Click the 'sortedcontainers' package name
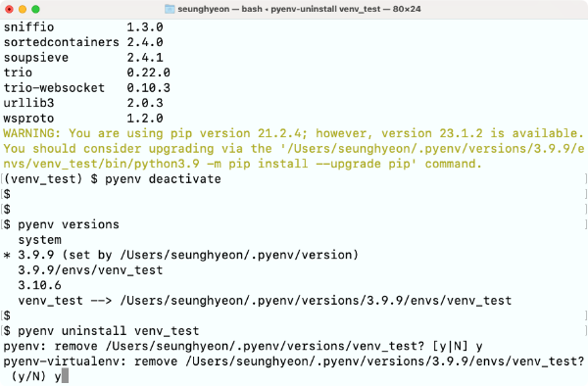The width and height of the screenshot is (588, 386). [62, 42]
